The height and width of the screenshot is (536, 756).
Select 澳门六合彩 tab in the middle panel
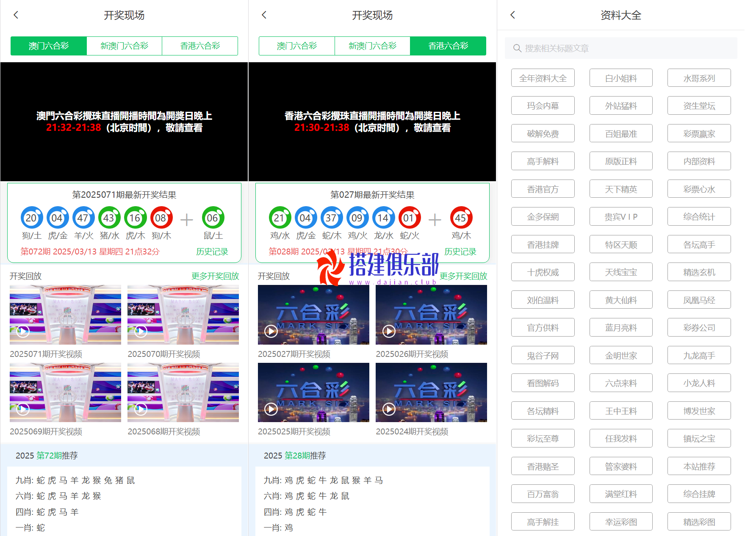(x=297, y=46)
